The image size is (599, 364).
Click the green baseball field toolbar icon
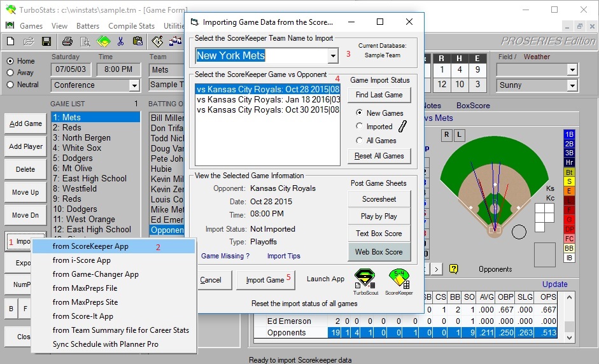(x=103, y=41)
